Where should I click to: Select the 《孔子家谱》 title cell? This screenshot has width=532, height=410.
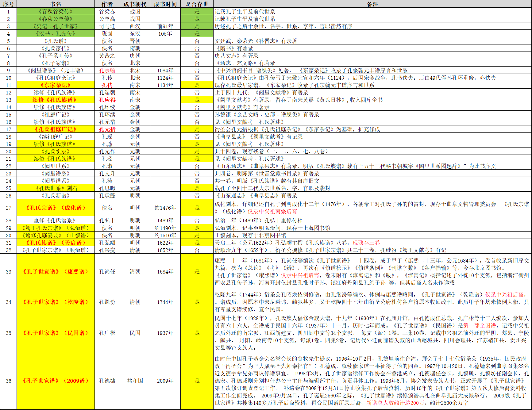coord(56,63)
